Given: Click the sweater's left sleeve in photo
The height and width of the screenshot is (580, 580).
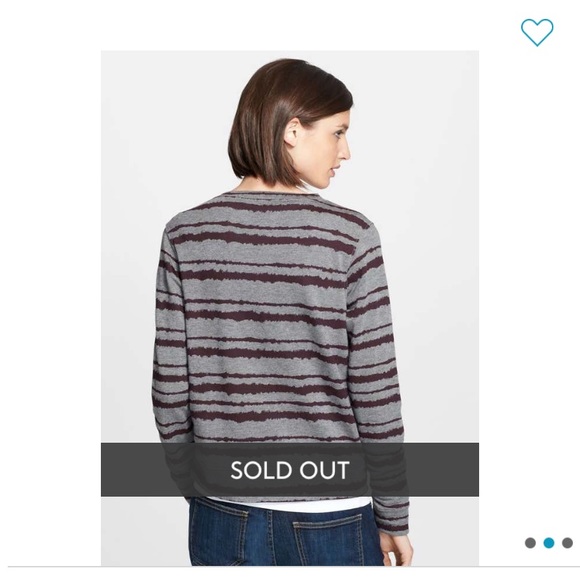Looking at the screenshot, I should point(171,333).
